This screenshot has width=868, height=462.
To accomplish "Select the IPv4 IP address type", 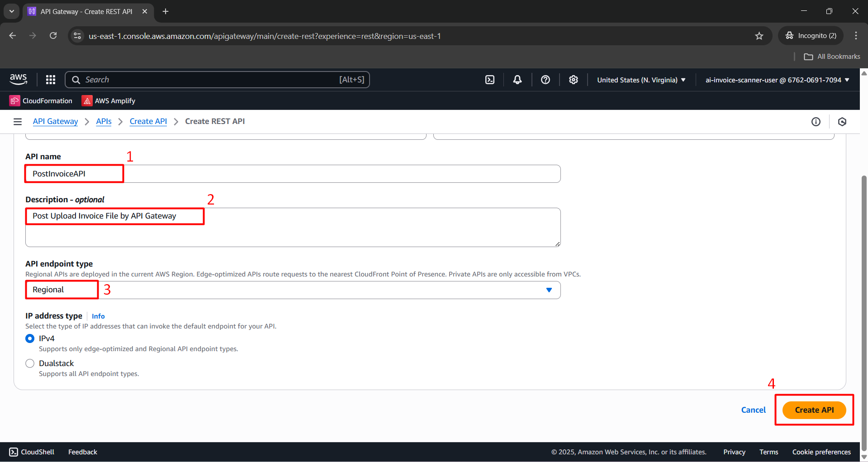I will click(29, 338).
